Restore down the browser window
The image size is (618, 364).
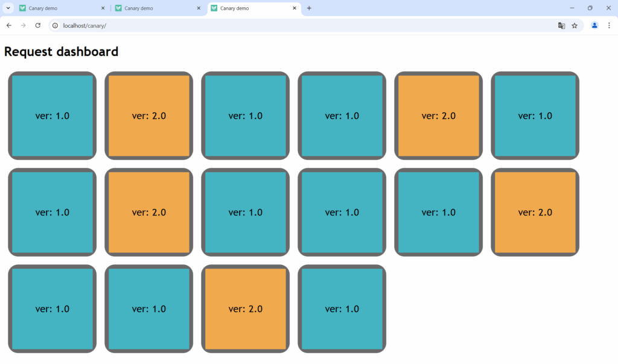(x=590, y=8)
